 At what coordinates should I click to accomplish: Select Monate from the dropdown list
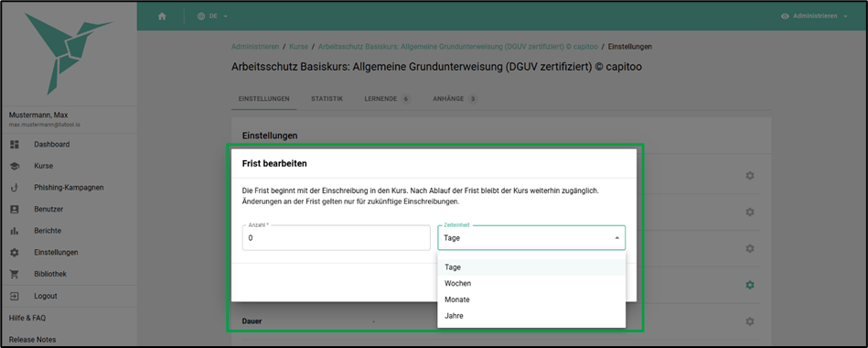(x=531, y=299)
